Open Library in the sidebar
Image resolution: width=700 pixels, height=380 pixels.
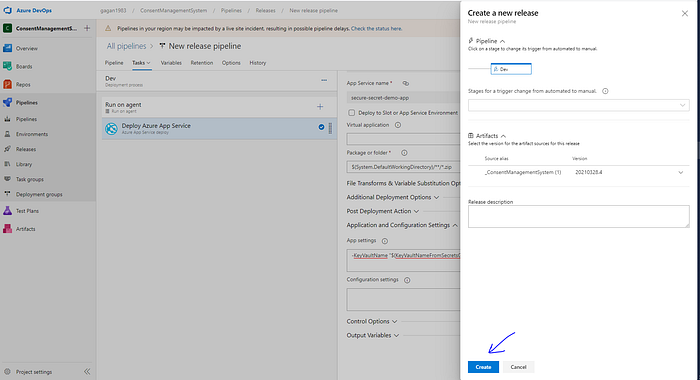click(24, 164)
